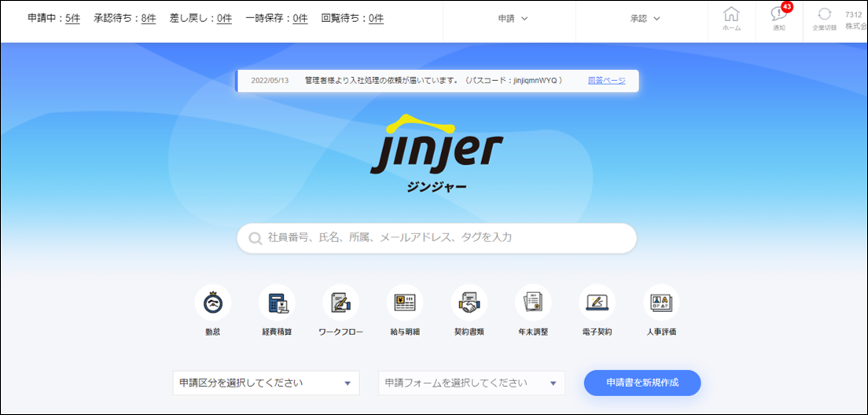This screenshot has width=868, height=415.
Task: Go to ホーム using the house icon
Action: (x=731, y=19)
